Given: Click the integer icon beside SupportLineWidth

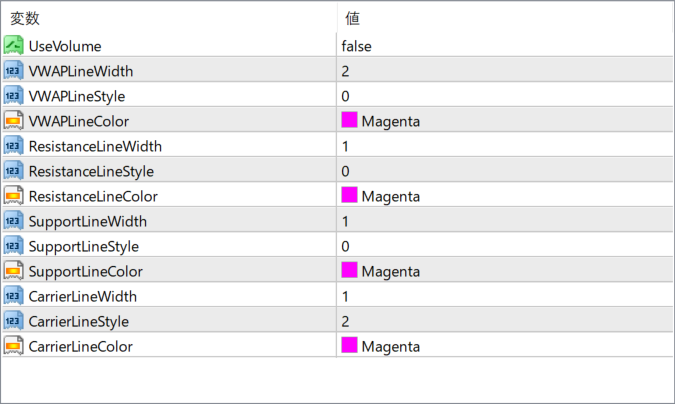Looking at the screenshot, I should 13,221.
